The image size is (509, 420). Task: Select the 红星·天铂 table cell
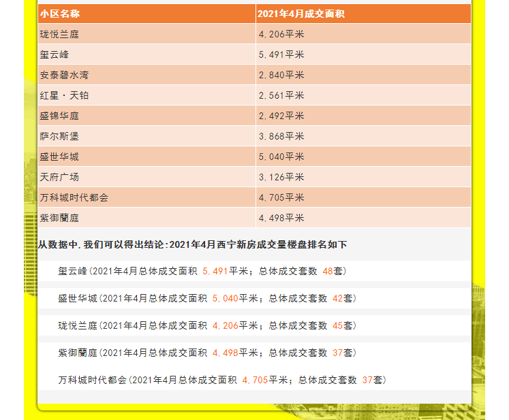click(x=146, y=95)
